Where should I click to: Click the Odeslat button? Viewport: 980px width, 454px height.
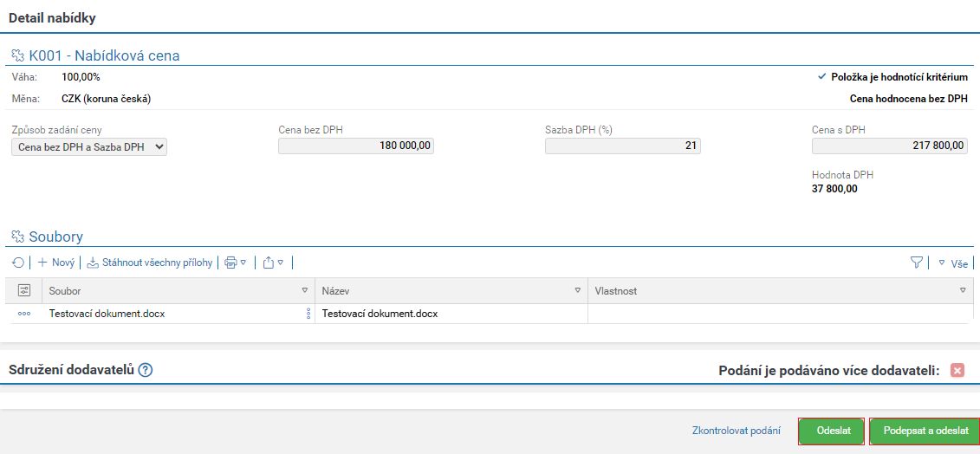click(x=831, y=431)
